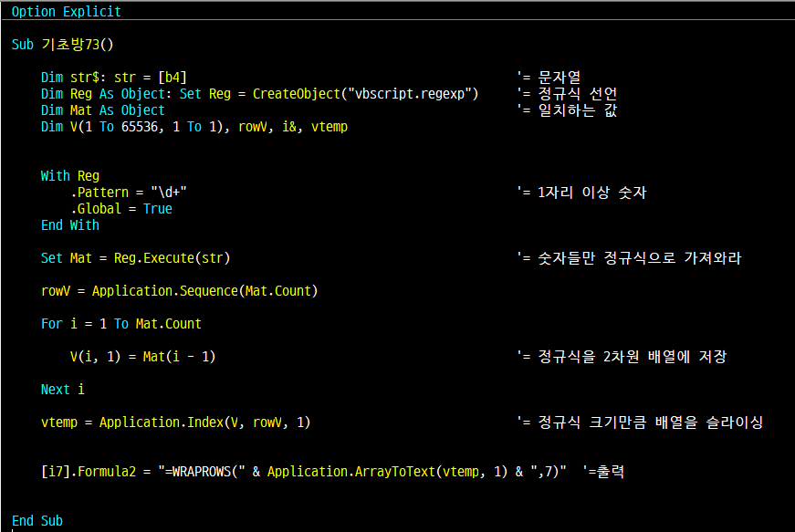
Task: Click the 'Next i' line
Action: click(63, 390)
